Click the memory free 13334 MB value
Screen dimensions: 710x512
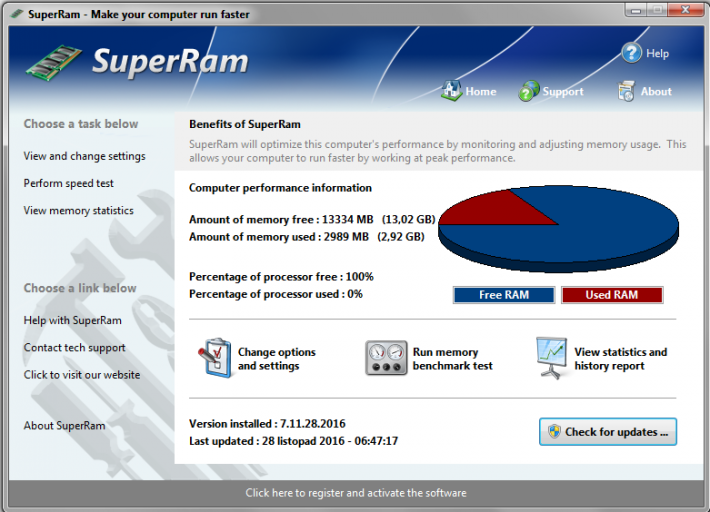click(347, 220)
